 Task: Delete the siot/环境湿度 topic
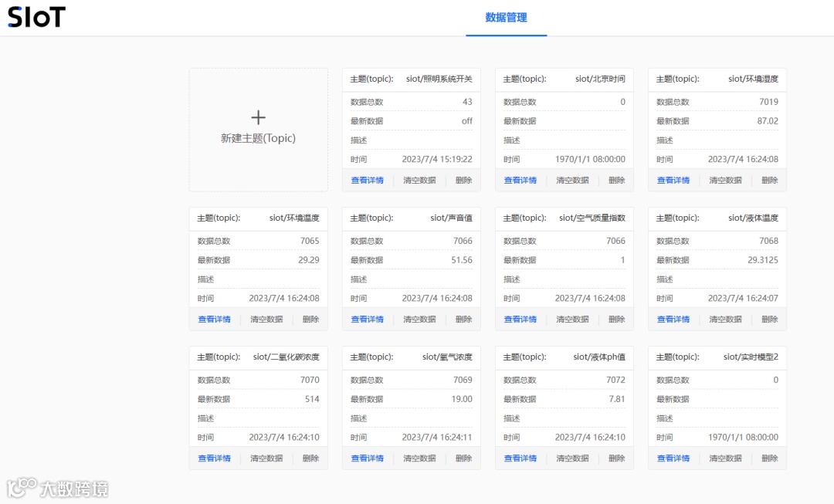pos(770,181)
